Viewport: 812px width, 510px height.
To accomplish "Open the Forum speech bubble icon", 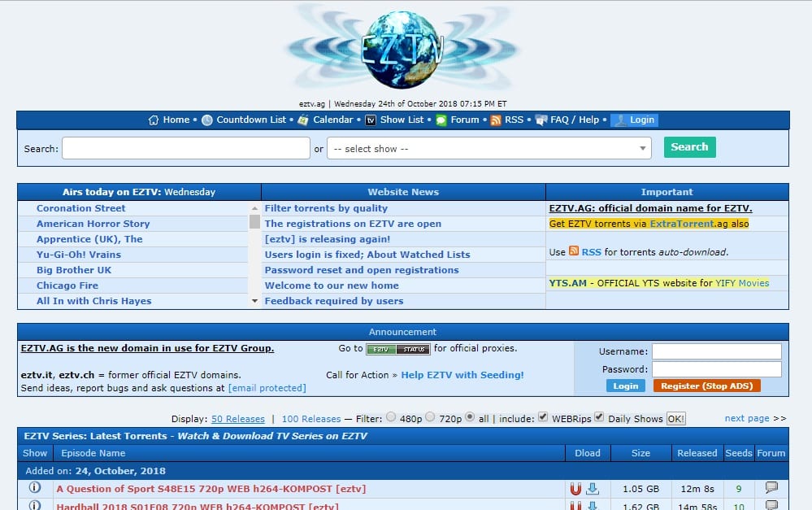I will point(441,120).
